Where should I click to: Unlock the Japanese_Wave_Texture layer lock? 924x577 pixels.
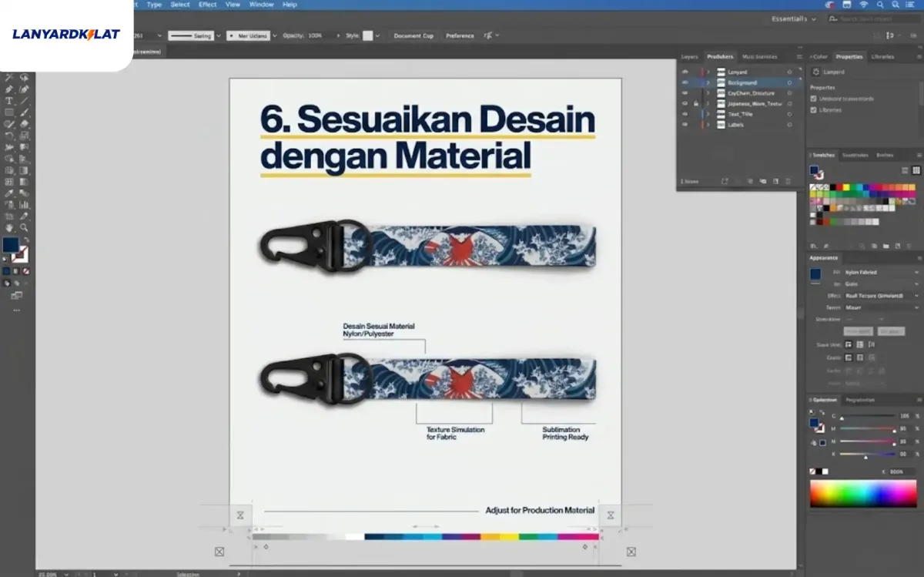pos(695,103)
